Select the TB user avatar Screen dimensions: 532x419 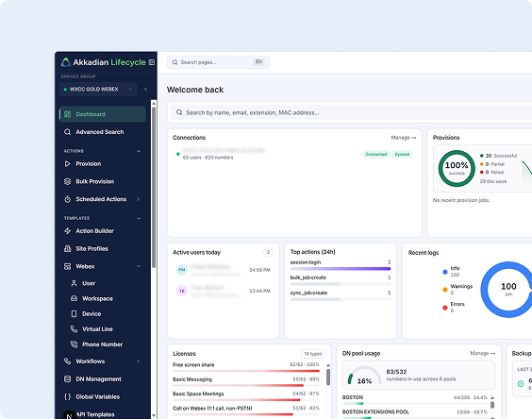click(x=182, y=291)
